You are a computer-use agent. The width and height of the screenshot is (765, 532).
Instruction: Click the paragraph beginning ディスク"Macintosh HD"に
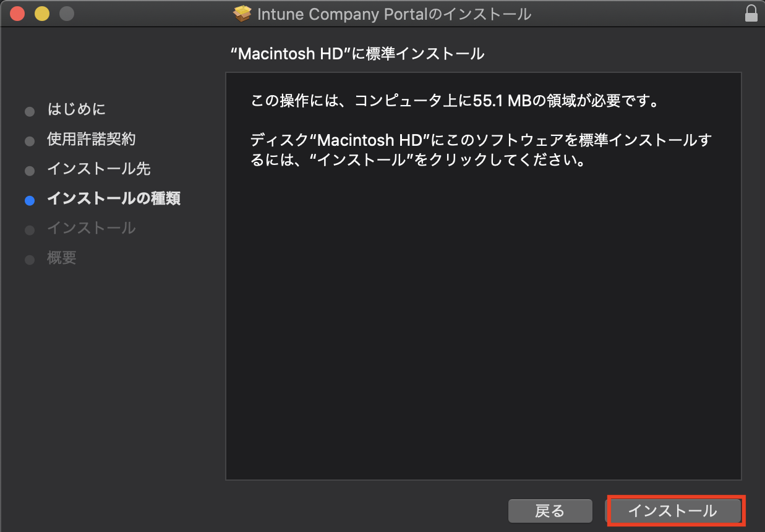(x=481, y=151)
